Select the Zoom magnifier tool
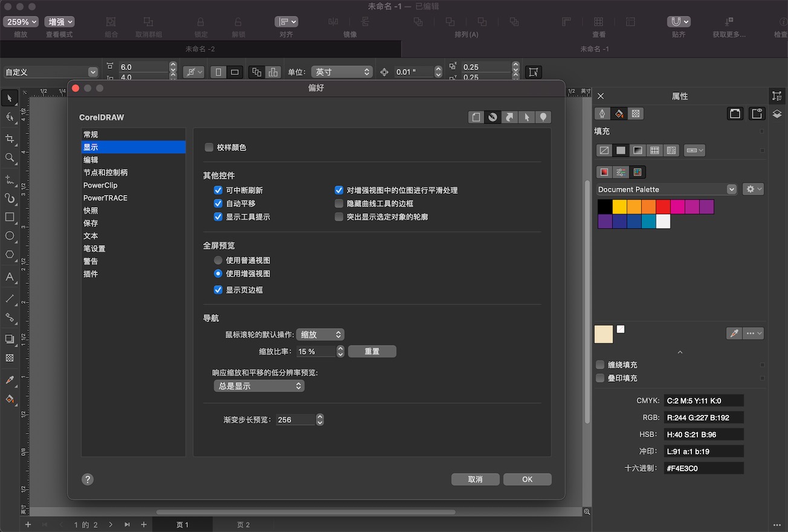Screen dimensions: 788x532 (10, 158)
